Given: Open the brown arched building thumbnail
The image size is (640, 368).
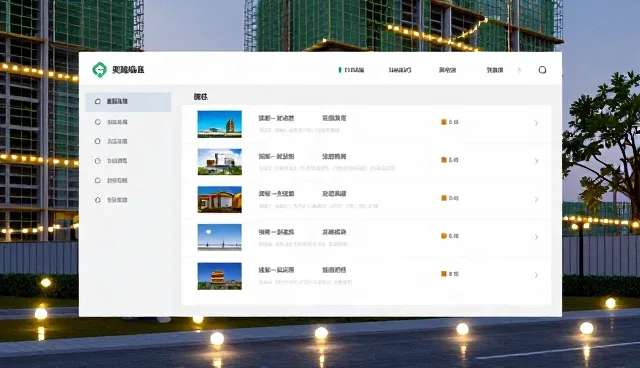Looking at the screenshot, I should tap(220, 200).
